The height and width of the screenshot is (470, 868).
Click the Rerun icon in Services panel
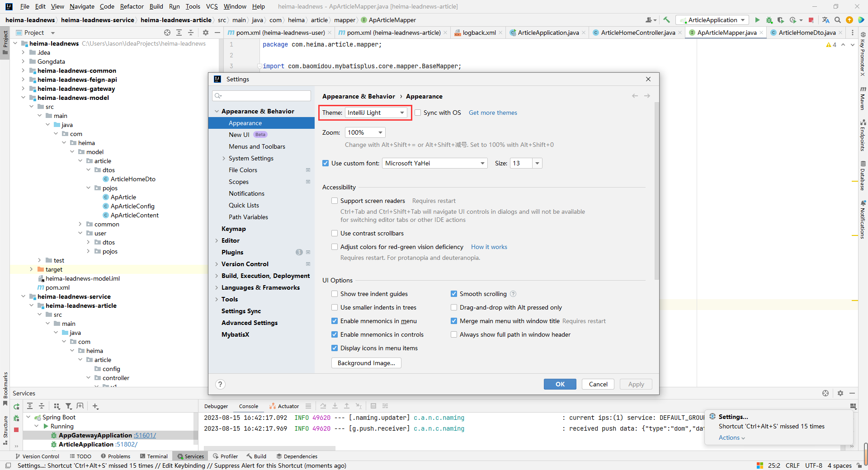(x=16, y=406)
